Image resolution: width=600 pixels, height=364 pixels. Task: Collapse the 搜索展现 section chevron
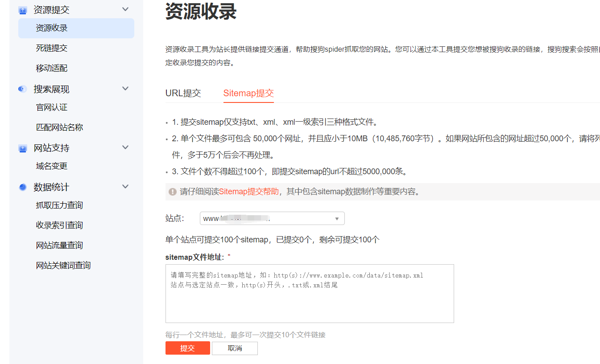125,89
